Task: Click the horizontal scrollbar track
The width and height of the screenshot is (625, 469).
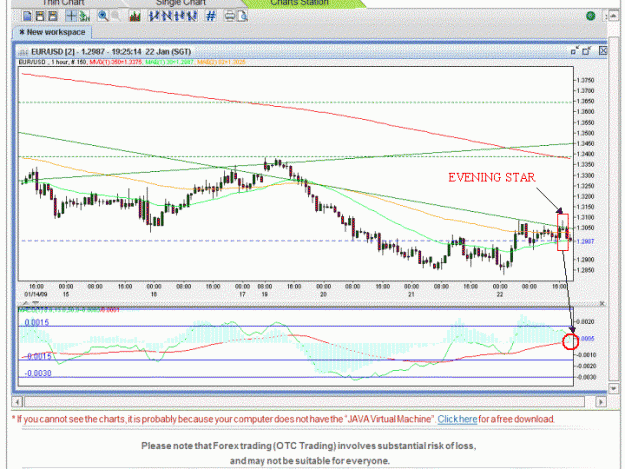Action: tap(305, 402)
